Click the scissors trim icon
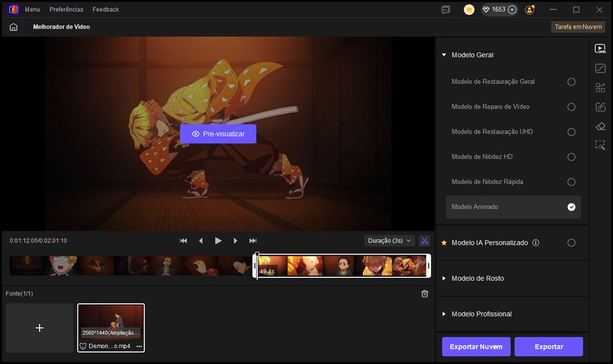This screenshot has height=364, width=613. (424, 241)
